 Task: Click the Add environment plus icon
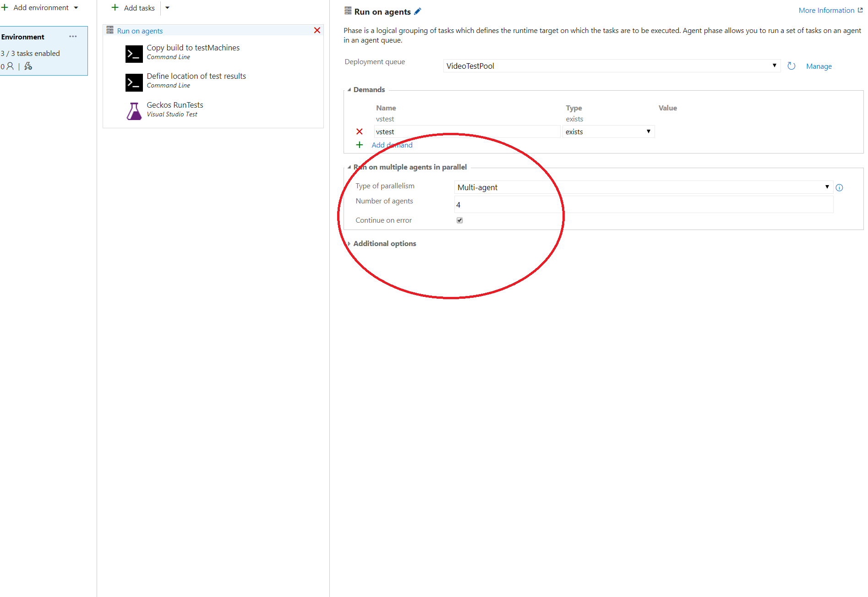coord(5,7)
